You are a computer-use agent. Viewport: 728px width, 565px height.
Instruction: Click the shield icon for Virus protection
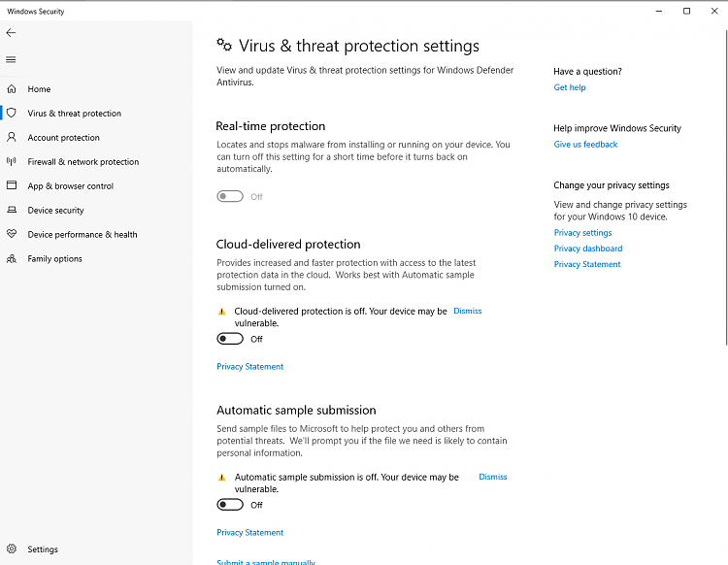[x=12, y=113]
